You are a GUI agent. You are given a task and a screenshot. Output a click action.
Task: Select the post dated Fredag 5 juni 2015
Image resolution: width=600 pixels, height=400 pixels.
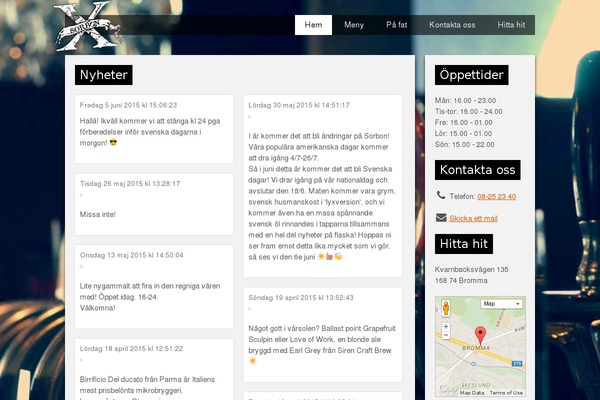coord(154,129)
